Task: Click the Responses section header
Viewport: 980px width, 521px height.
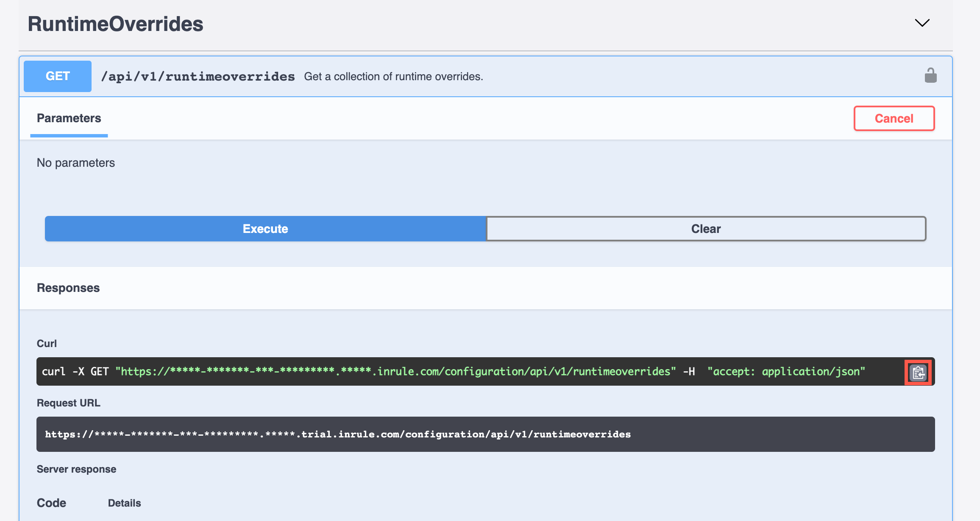Action: 68,288
